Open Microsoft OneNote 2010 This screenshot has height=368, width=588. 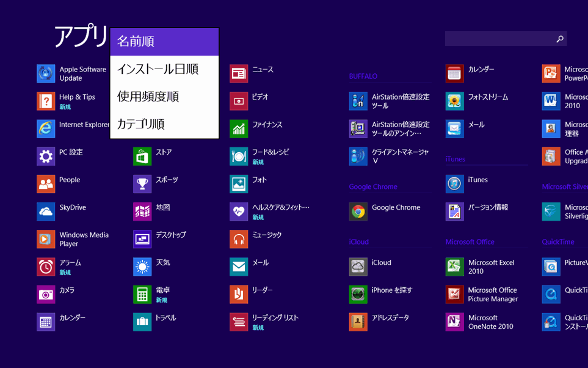click(x=488, y=322)
